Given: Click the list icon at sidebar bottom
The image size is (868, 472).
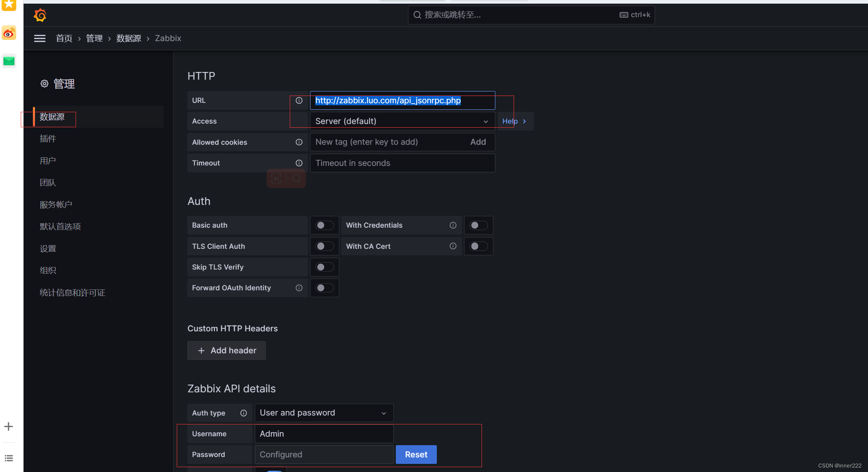Looking at the screenshot, I should tap(9, 458).
